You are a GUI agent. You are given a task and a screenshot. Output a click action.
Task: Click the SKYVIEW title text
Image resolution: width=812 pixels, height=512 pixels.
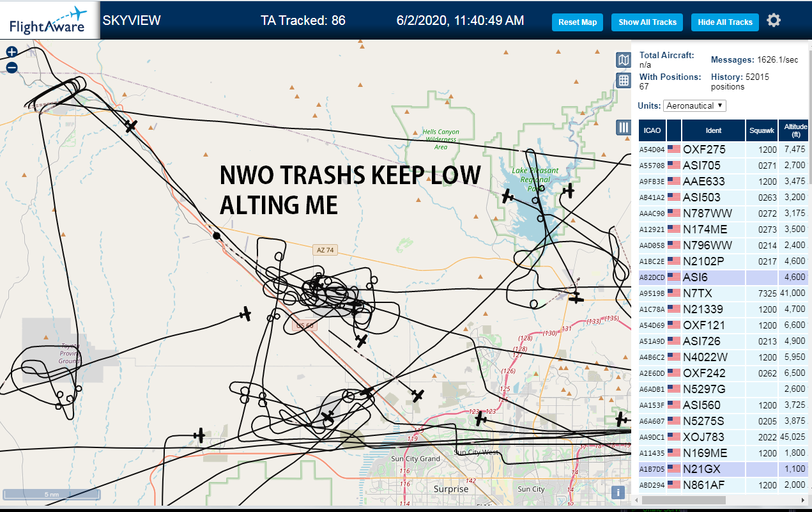[x=132, y=20]
